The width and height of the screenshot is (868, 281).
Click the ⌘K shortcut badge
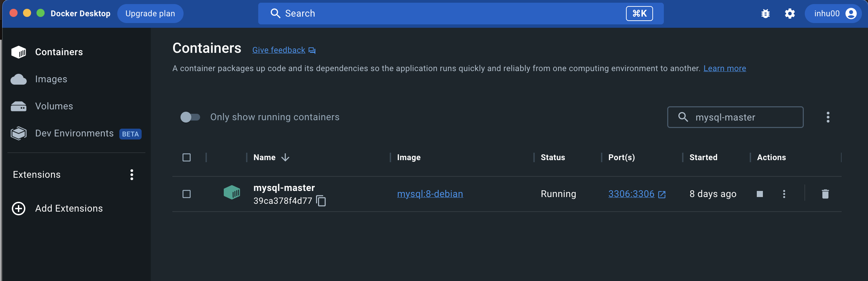pos(640,14)
